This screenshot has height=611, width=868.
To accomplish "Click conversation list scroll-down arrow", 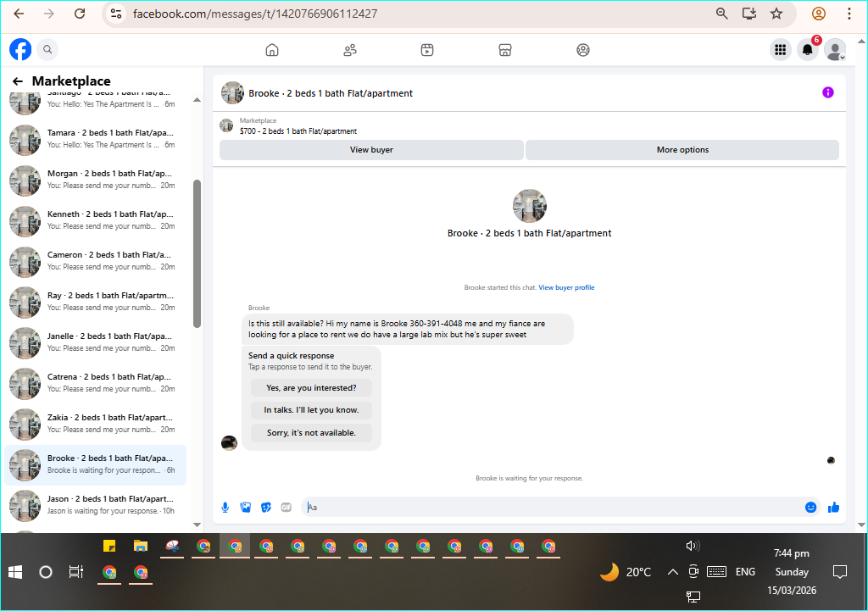I will (x=197, y=525).
